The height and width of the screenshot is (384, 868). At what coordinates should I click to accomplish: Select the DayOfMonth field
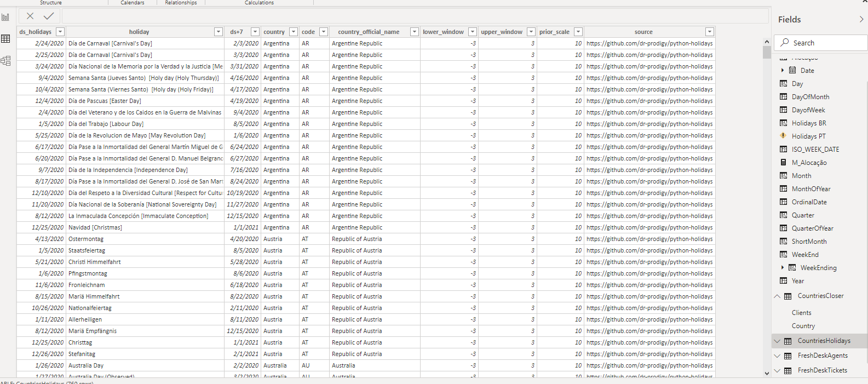pos(810,97)
